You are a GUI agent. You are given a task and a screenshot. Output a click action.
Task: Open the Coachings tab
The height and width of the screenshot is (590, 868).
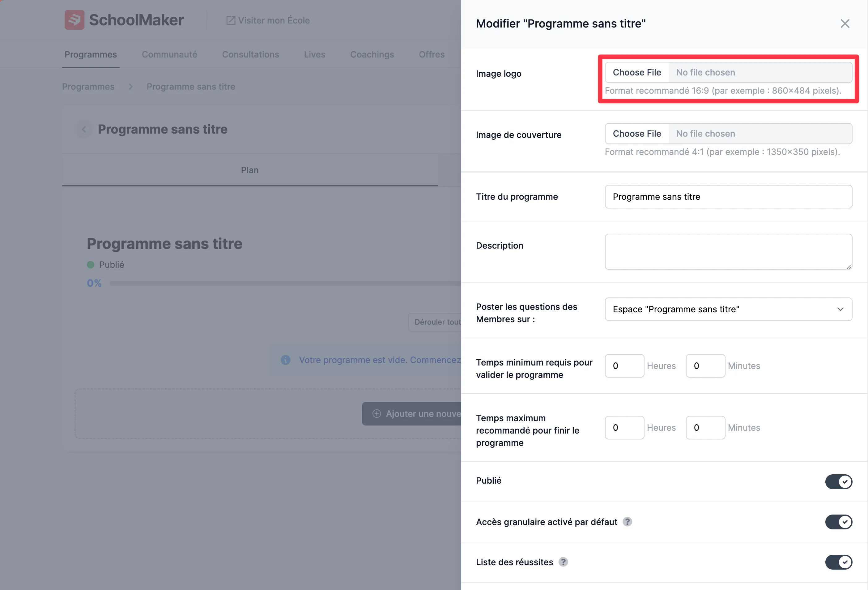tap(372, 54)
